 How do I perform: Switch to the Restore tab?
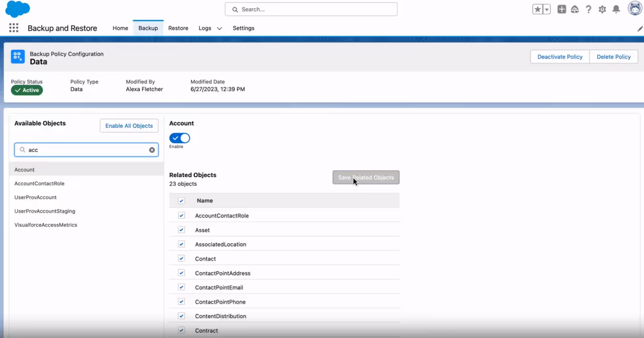178,28
